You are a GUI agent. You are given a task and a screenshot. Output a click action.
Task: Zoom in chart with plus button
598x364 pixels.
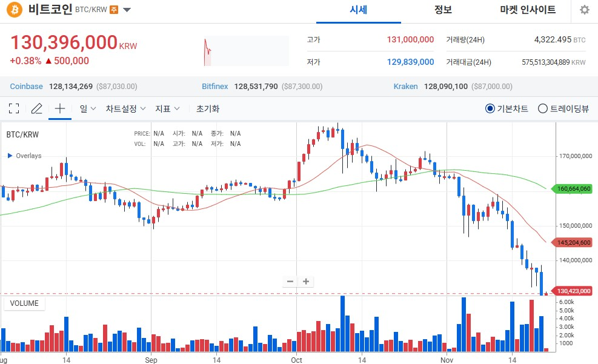pos(306,282)
